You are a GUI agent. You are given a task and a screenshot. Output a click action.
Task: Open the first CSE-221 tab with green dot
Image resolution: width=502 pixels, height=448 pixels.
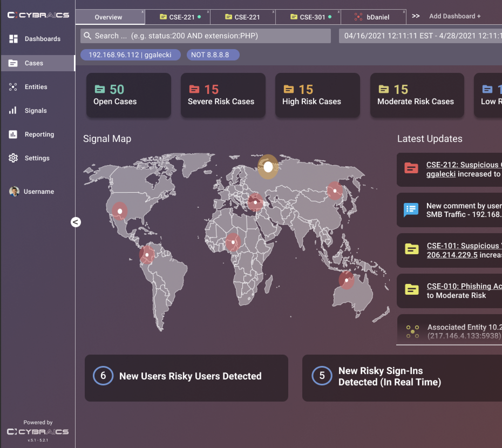(x=178, y=17)
